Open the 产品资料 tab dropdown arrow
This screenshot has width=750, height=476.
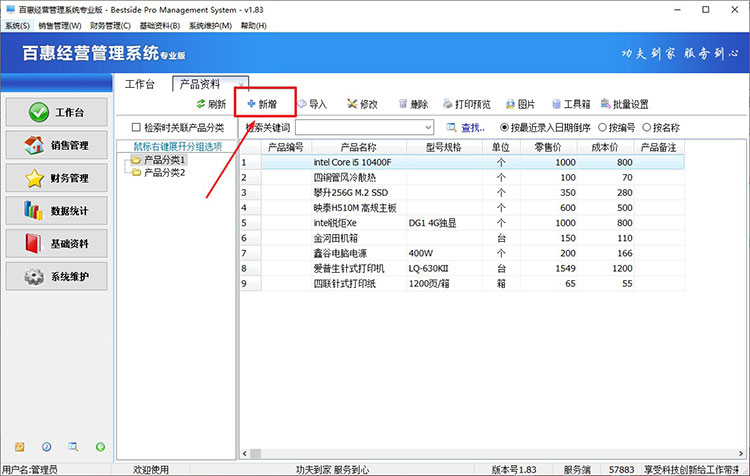(x=240, y=84)
